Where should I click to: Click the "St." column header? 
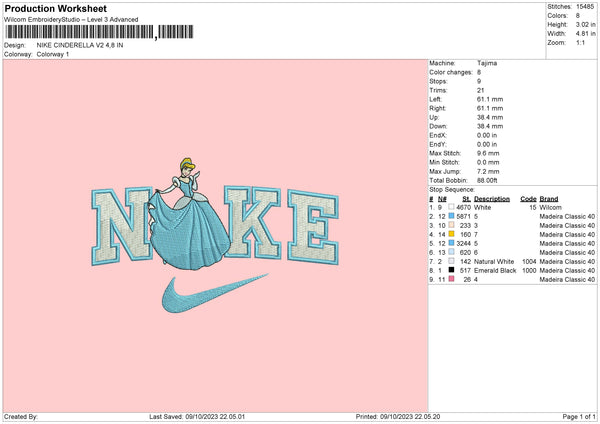tap(466, 199)
